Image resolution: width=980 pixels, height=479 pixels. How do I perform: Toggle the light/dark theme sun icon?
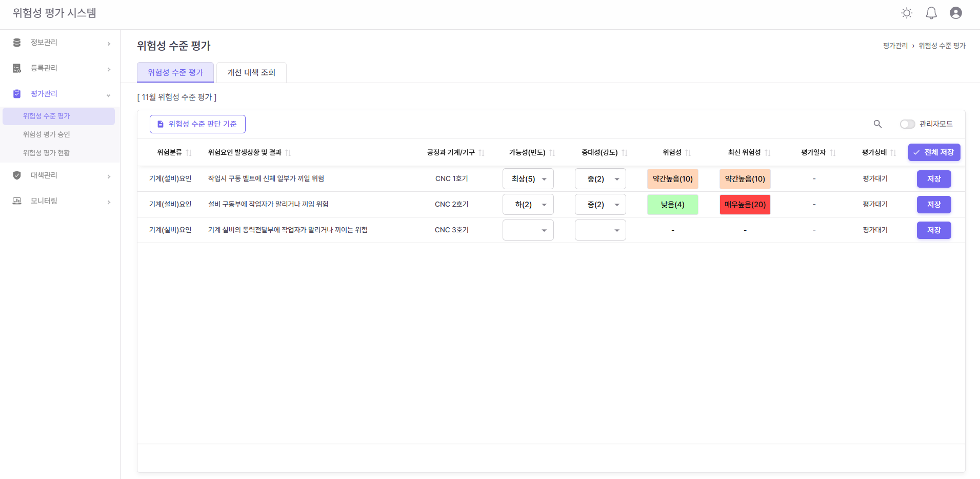(x=907, y=13)
